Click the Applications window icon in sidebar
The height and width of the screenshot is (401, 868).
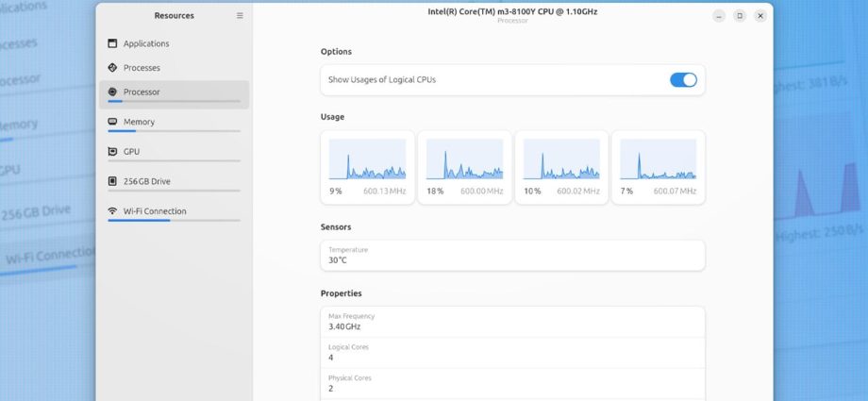click(112, 43)
